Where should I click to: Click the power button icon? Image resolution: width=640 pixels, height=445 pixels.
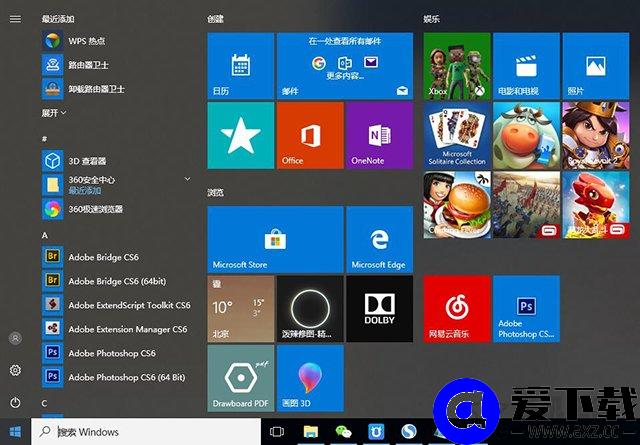click(16, 403)
